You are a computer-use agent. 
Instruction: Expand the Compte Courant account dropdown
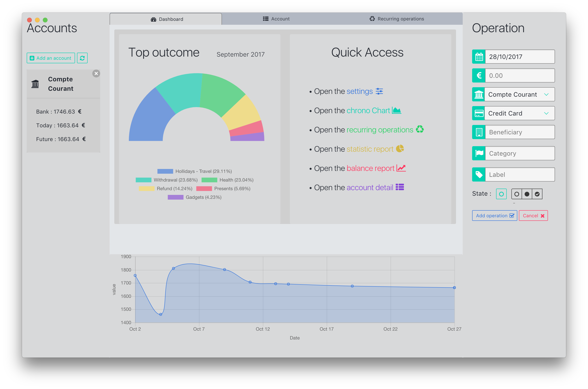(x=519, y=94)
